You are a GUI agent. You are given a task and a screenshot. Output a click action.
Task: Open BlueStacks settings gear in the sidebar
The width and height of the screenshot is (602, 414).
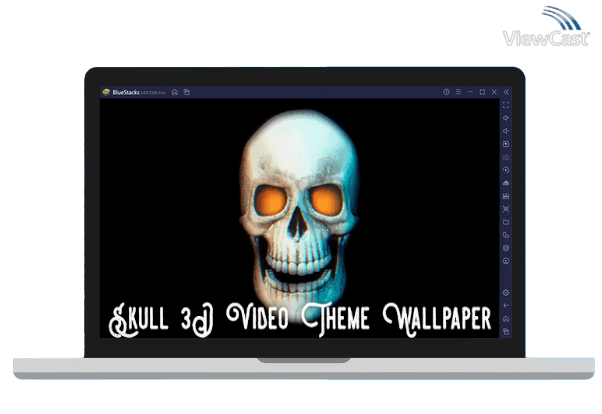506,293
